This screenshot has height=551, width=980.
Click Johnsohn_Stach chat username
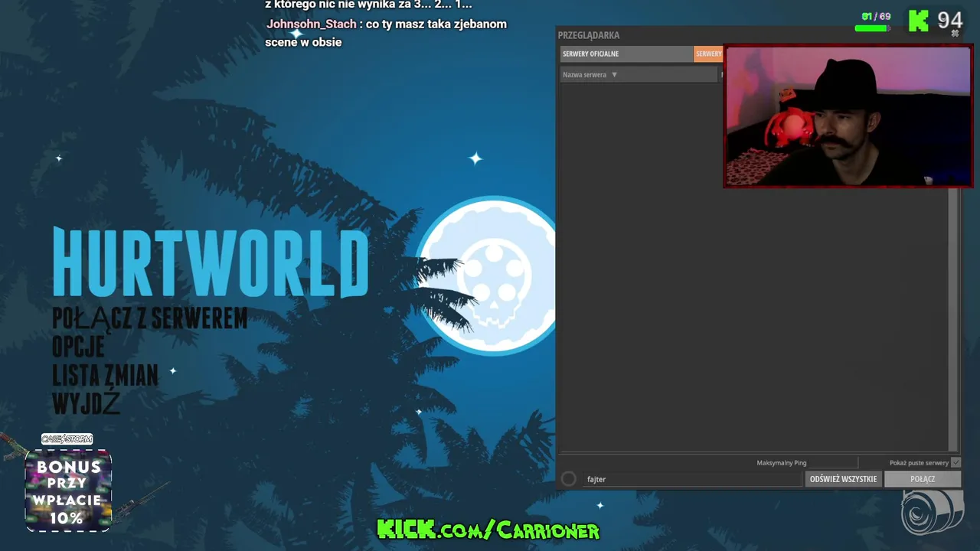[312, 24]
